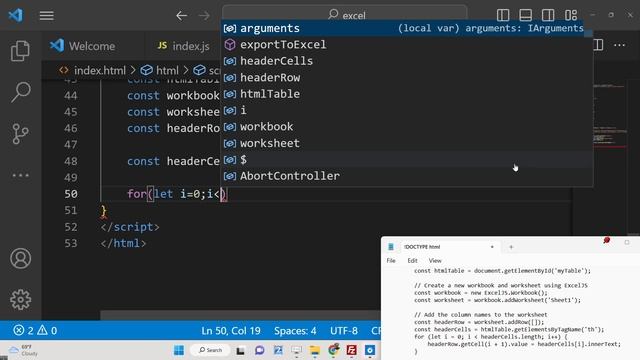The height and width of the screenshot is (360, 640).
Task: Open the Windows Start menu
Action: coord(179,350)
